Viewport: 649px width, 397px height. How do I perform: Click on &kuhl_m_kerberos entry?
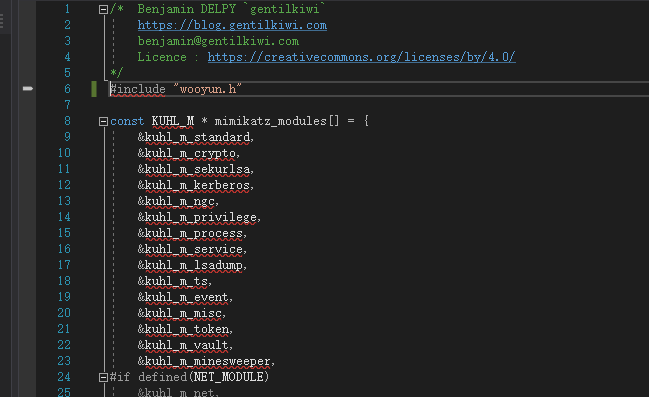[194, 185]
